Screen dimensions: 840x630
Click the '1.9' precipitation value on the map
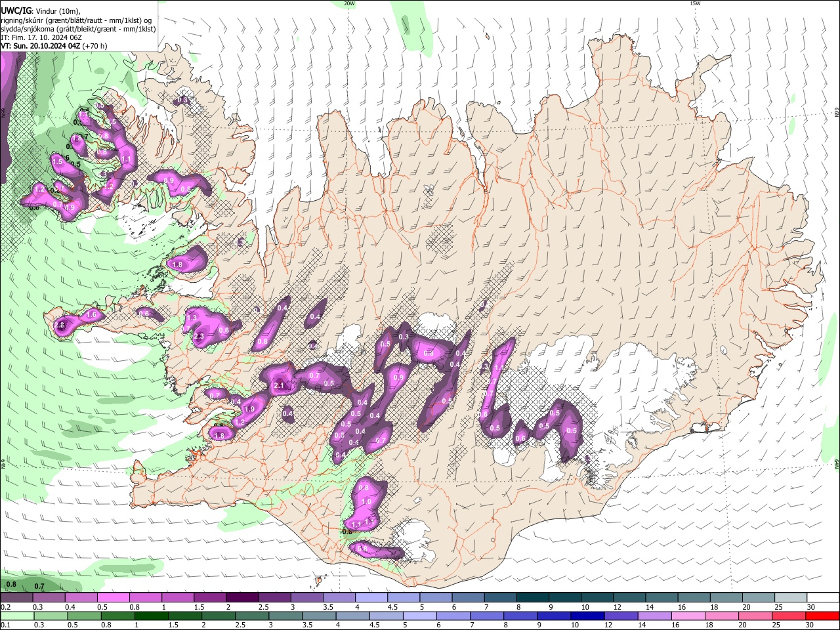click(249, 409)
